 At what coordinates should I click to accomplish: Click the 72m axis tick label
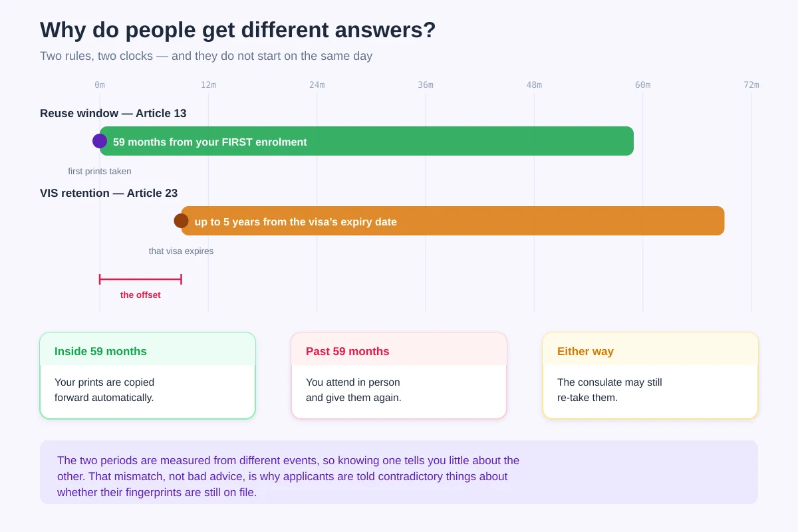pyautogui.click(x=751, y=84)
